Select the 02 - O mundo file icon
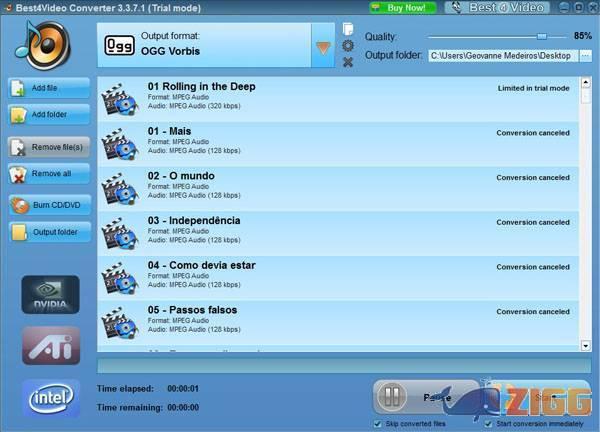Image resolution: width=600 pixels, height=432 pixels. (119, 189)
